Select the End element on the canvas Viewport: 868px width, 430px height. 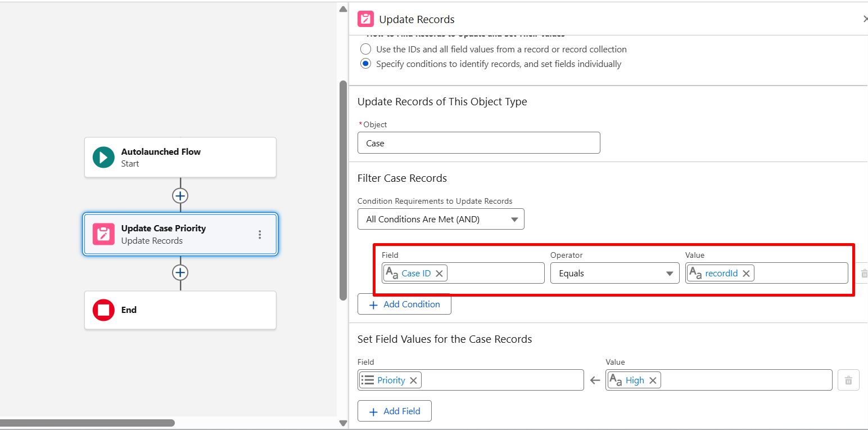pyautogui.click(x=180, y=310)
